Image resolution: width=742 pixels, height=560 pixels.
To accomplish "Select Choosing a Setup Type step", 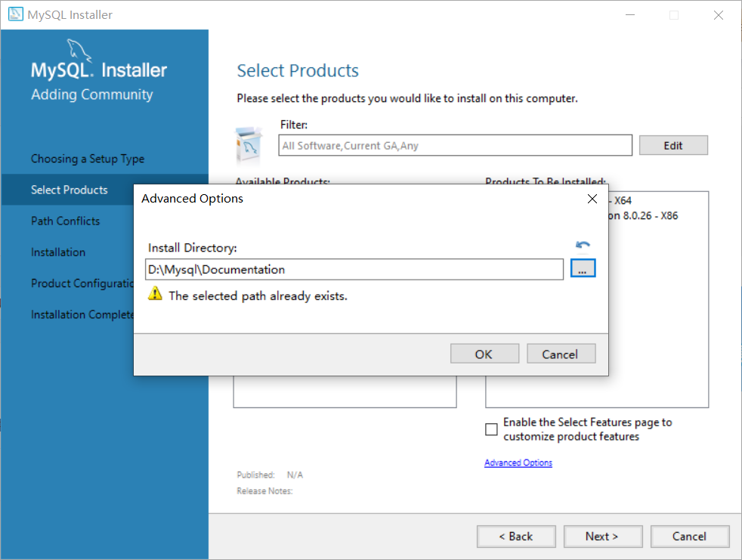I will click(88, 159).
